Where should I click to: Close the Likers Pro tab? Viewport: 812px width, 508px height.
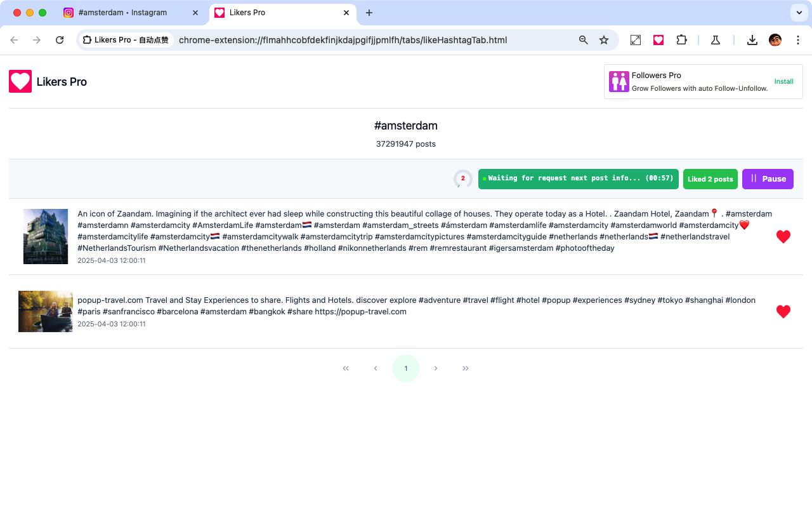coord(346,13)
